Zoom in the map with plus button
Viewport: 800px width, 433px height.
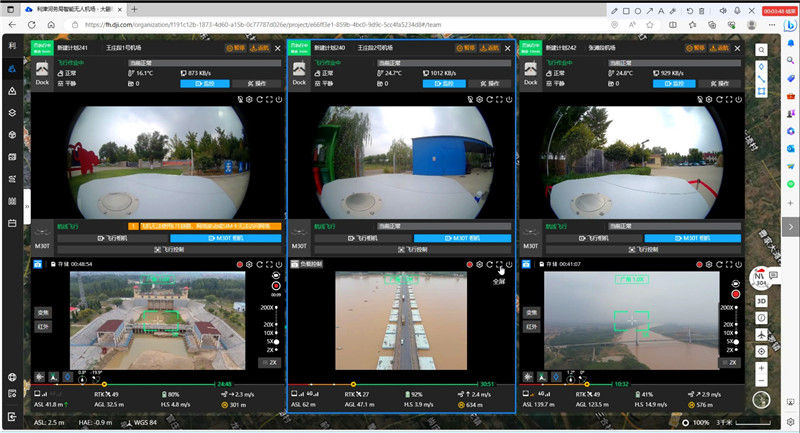(x=761, y=368)
